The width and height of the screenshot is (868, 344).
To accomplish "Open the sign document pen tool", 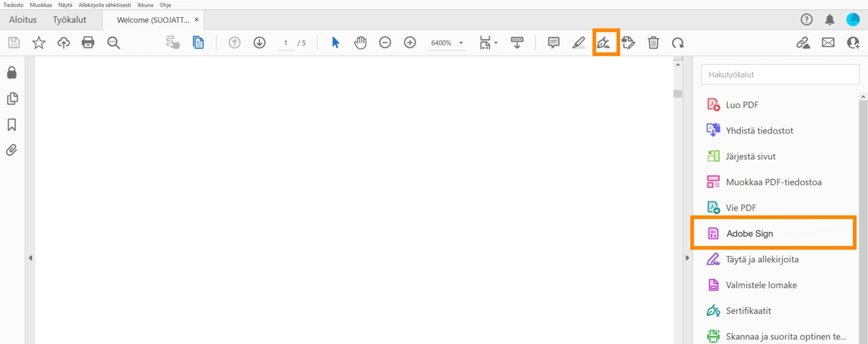I will click(x=604, y=43).
